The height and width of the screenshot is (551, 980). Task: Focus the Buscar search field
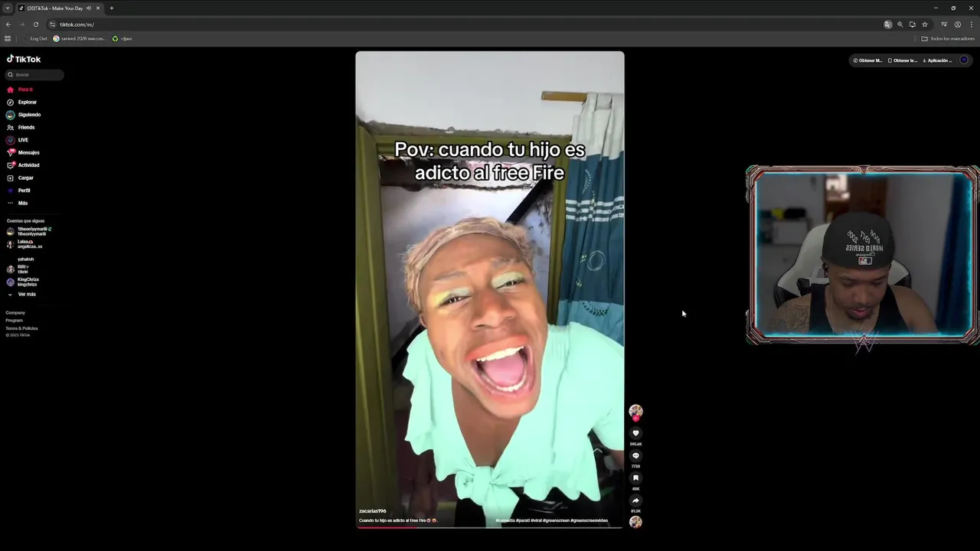point(35,74)
